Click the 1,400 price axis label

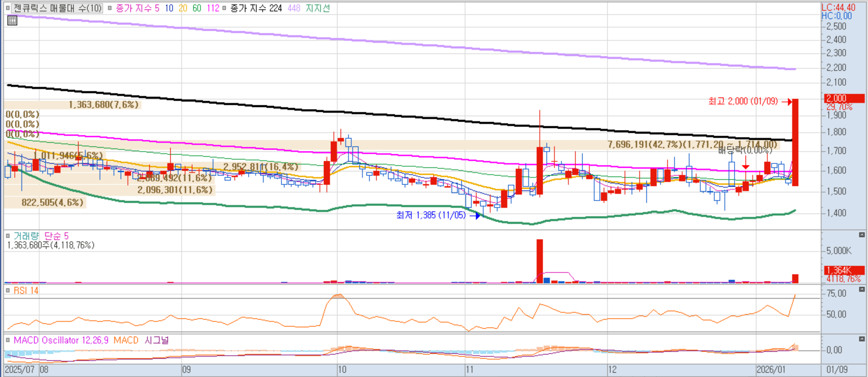tap(836, 213)
